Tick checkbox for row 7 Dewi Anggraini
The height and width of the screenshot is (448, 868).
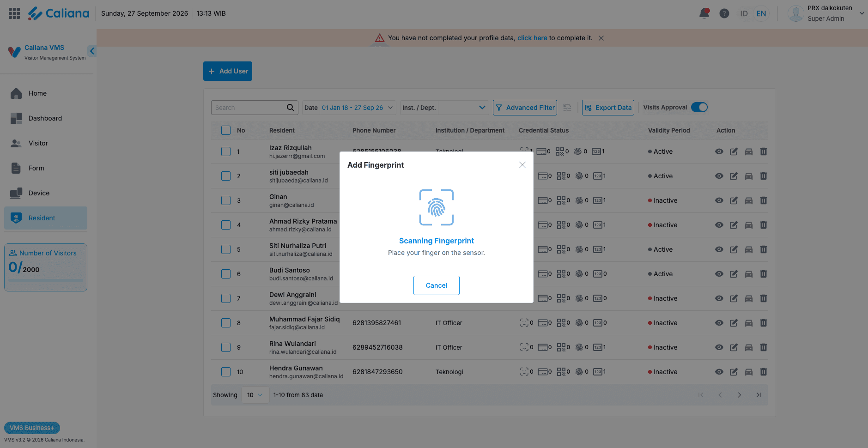click(x=226, y=298)
